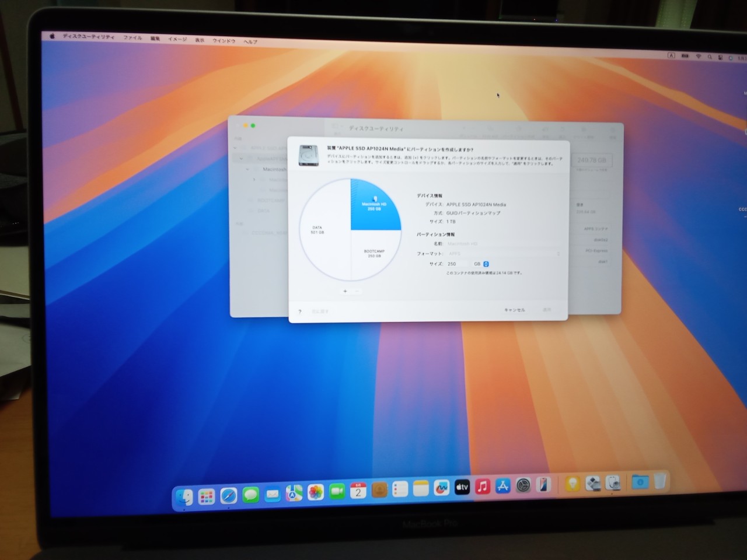The image size is (747, 560).
Task: Open iPhone Mirroring from the Dock
Action: point(543,484)
